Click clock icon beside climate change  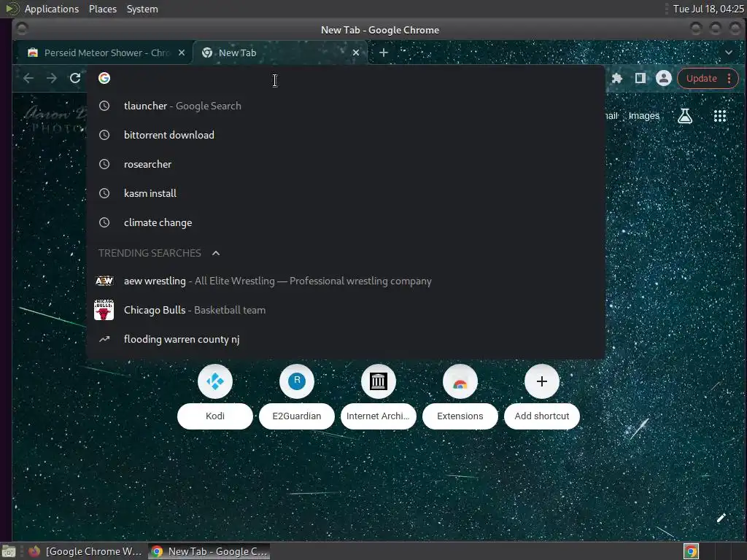tap(104, 222)
